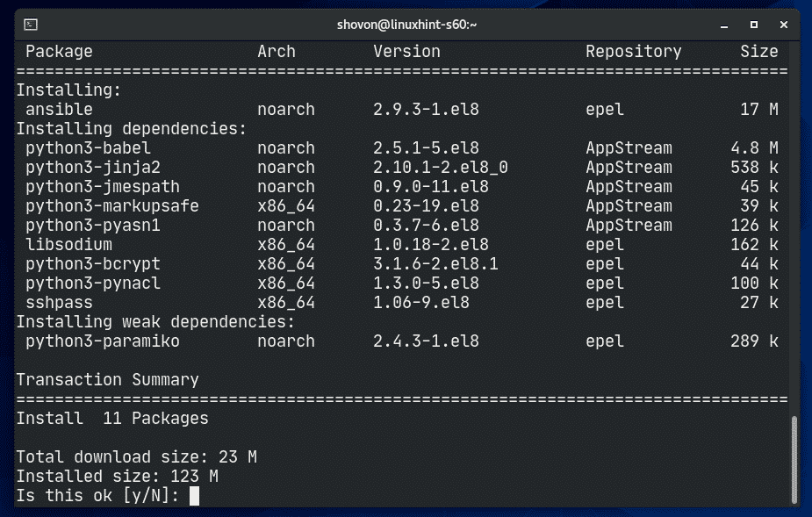Click the 'python3-bcrypt' package name
The width and height of the screenshot is (812, 517).
coord(93,264)
